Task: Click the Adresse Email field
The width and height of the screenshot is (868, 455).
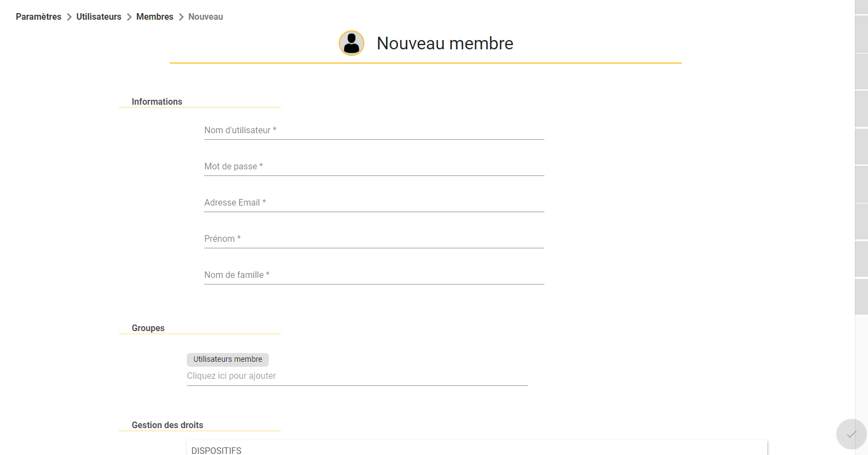Action: 374,203
